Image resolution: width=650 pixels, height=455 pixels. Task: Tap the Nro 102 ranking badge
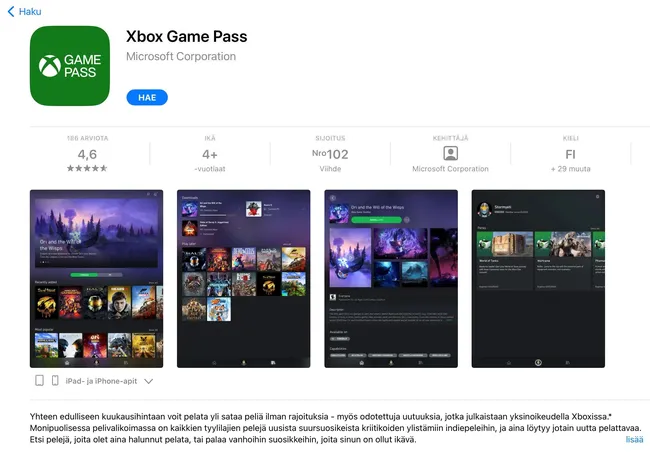[330, 154]
